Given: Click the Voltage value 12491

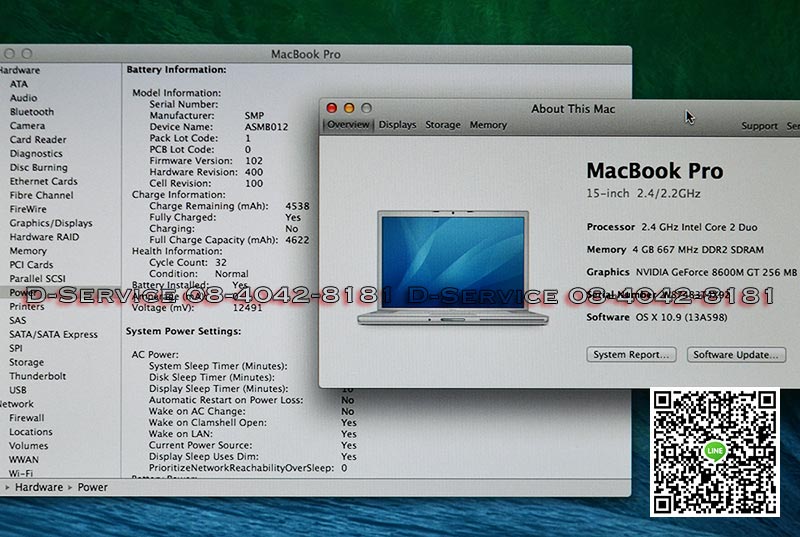Looking at the screenshot, I should pyautogui.click(x=247, y=308).
